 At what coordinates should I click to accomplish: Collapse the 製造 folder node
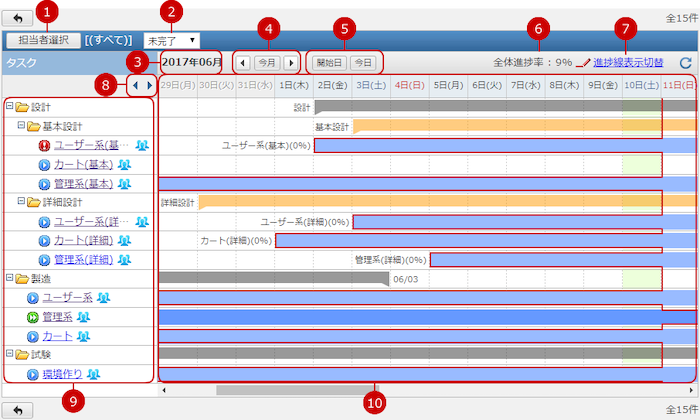tap(9, 278)
